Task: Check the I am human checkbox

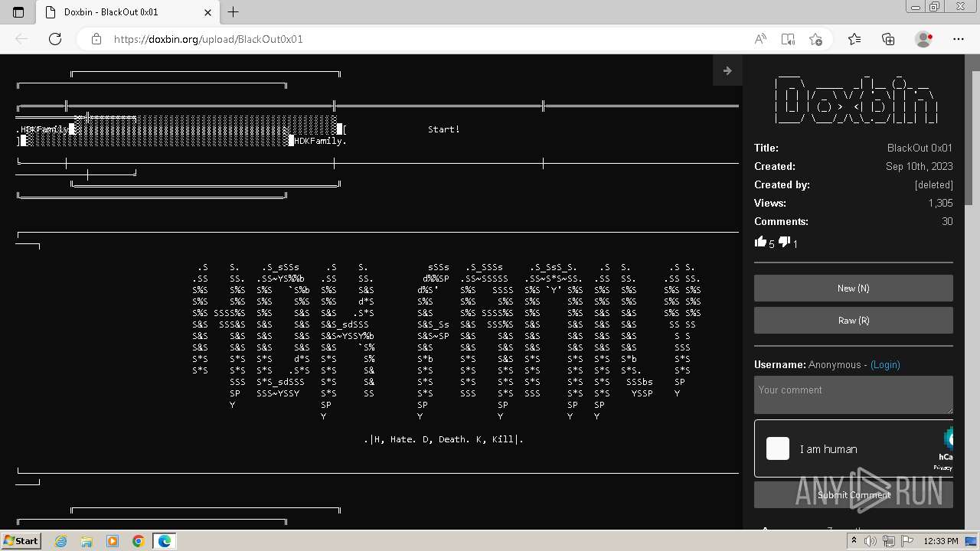Action: (778, 448)
